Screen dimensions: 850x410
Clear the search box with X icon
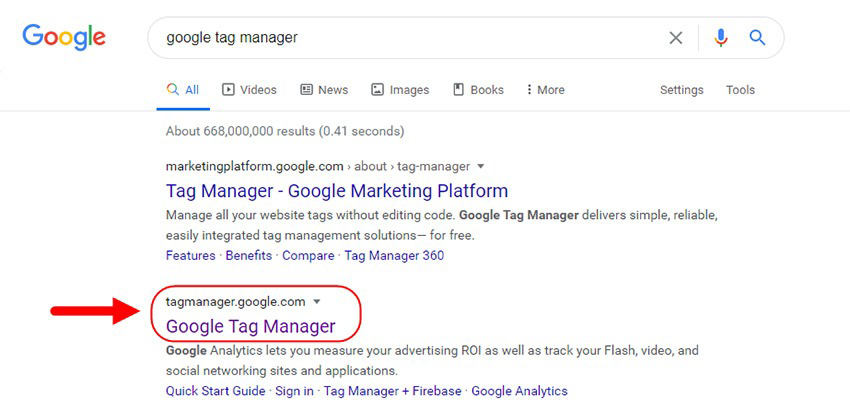(675, 37)
